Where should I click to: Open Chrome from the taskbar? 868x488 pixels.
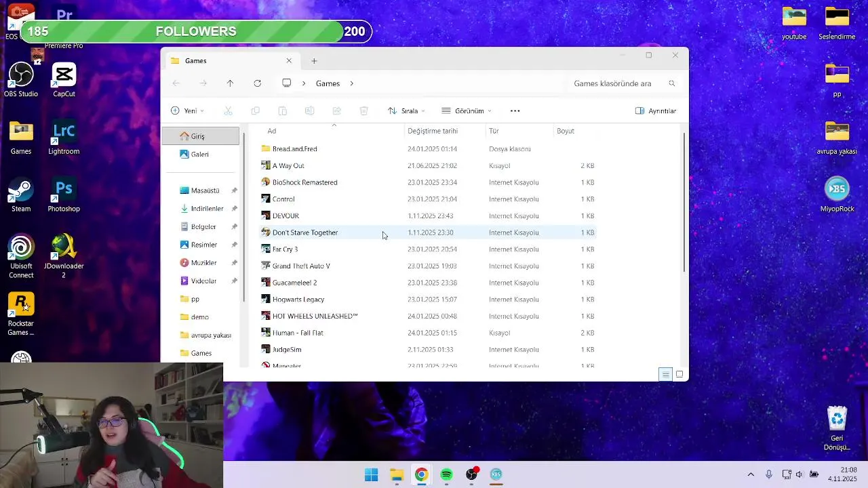421,474
